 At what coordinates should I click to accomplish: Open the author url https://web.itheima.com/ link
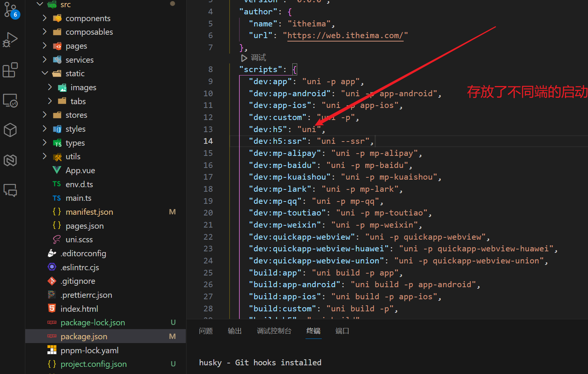[345, 35]
